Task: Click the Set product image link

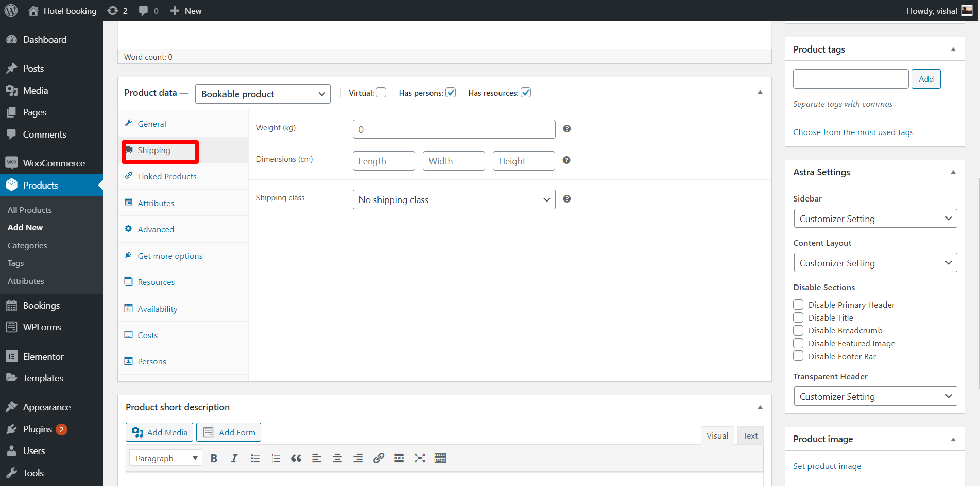Action: point(827,466)
